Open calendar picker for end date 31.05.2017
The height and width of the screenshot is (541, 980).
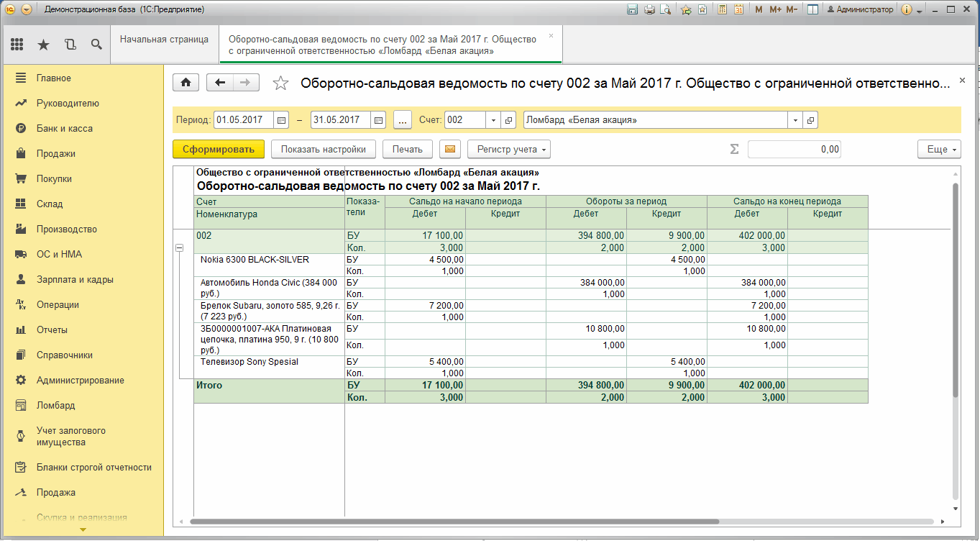click(x=379, y=120)
